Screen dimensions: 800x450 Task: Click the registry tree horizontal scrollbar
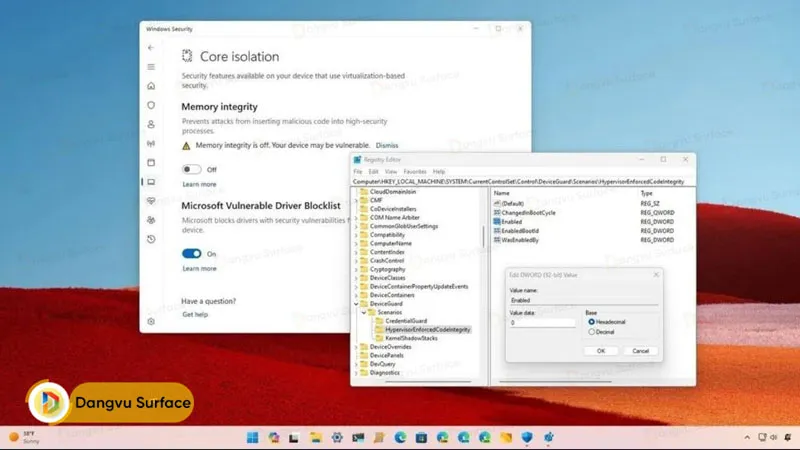pyautogui.click(x=428, y=381)
